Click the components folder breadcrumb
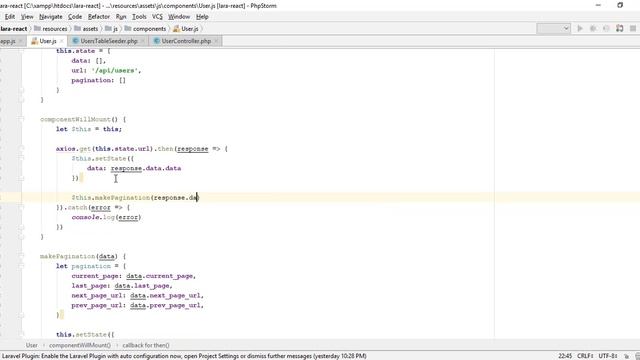The image size is (640, 360). click(145, 29)
